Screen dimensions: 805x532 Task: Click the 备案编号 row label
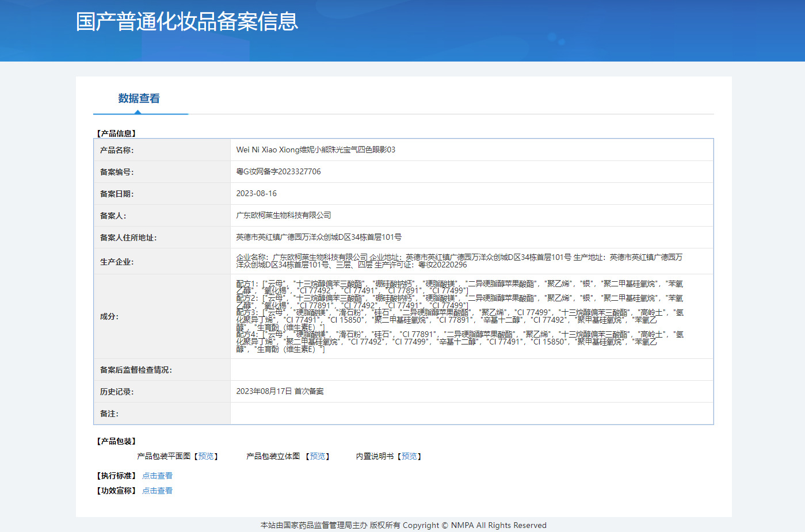tap(117, 172)
